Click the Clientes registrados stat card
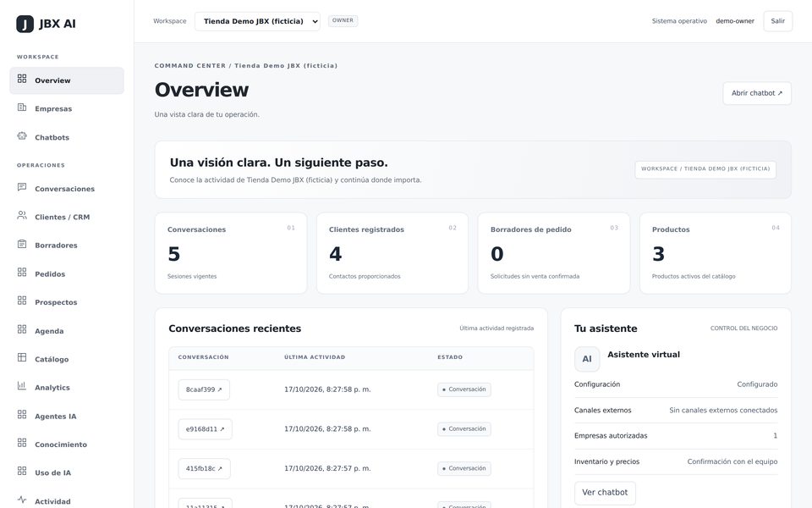This screenshot has width=812, height=508. pos(392,253)
